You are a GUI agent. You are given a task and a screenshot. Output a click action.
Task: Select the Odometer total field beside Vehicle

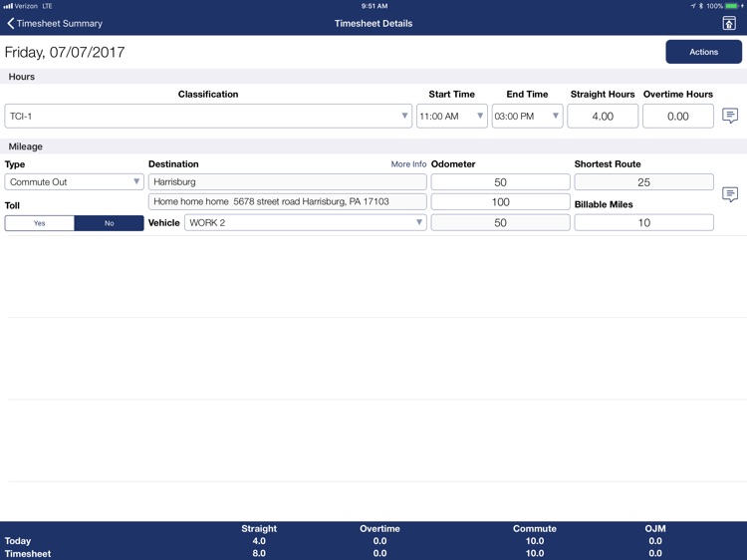pyautogui.click(x=500, y=222)
